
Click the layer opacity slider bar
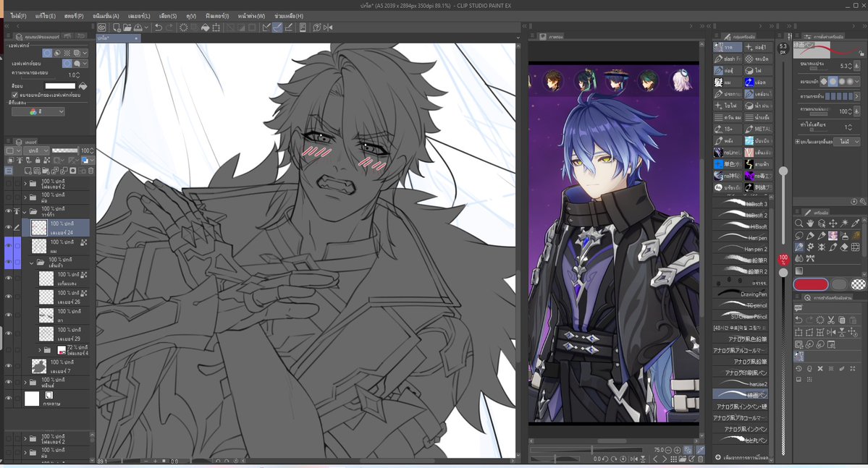pos(64,150)
